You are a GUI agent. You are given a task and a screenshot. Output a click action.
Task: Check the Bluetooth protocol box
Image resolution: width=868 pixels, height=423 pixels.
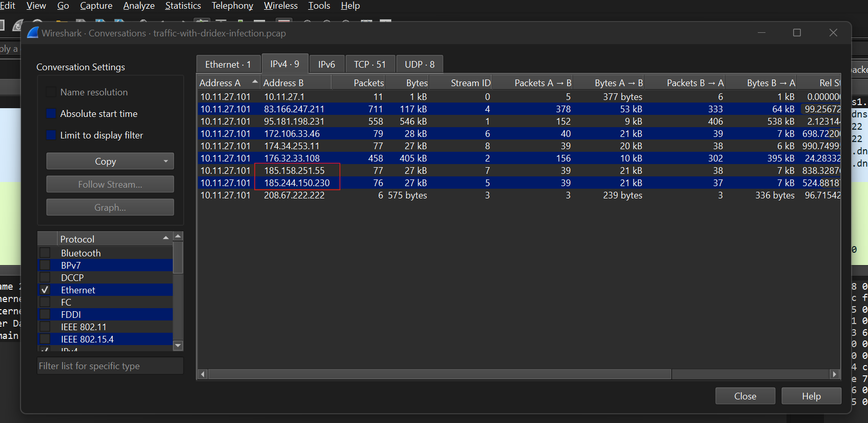pos(45,253)
